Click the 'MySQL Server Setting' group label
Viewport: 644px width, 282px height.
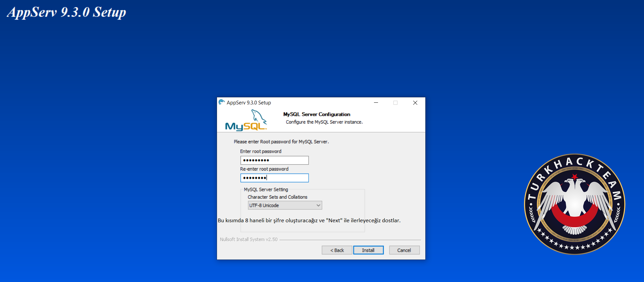point(266,189)
